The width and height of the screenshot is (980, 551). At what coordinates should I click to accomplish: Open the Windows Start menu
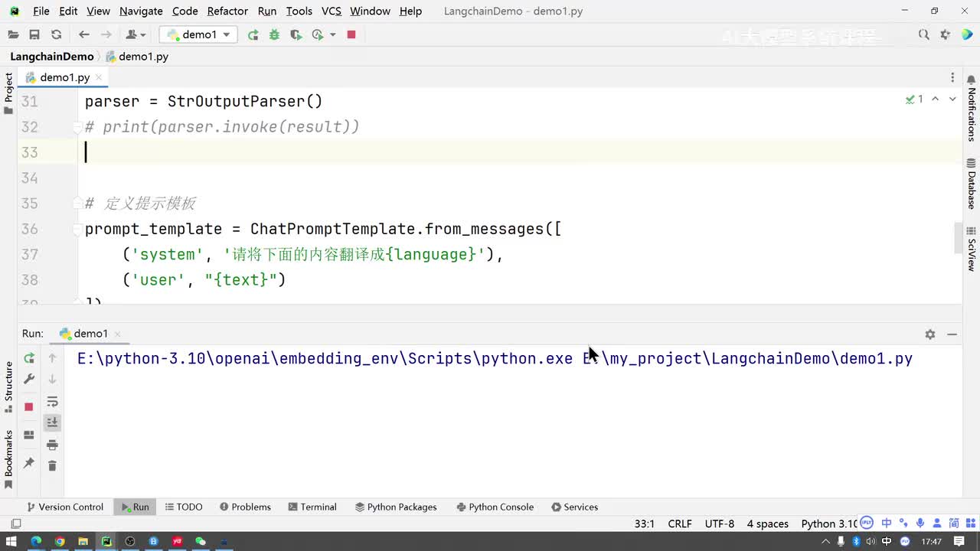[11, 542]
